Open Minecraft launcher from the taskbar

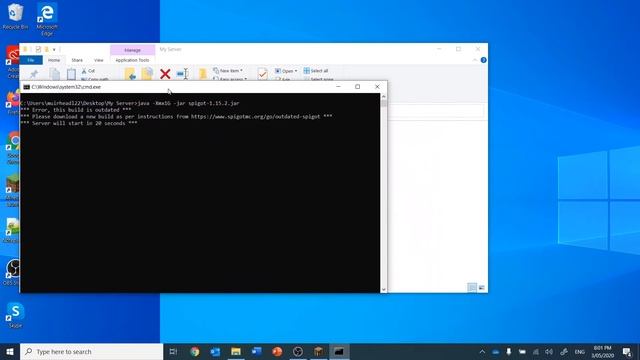pos(318,351)
